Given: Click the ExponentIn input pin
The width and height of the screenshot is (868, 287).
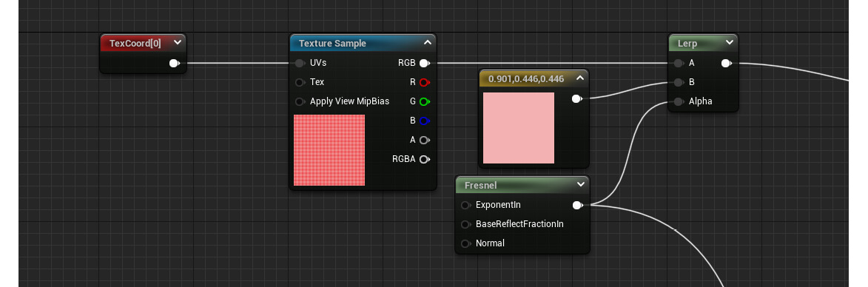Looking at the screenshot, I should pos(465,205).
